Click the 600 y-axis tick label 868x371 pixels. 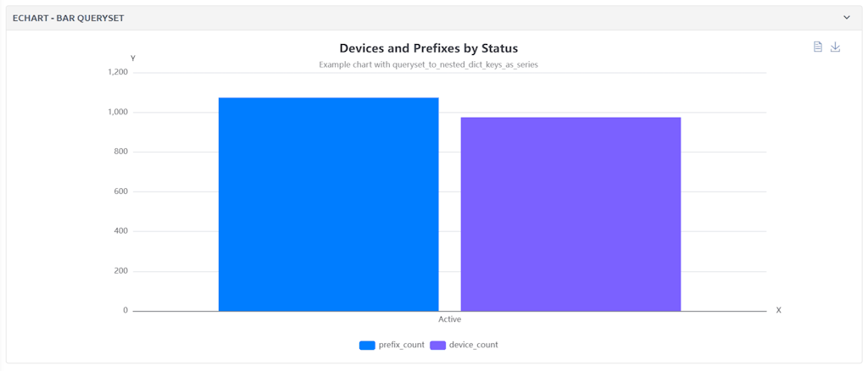[120, 191]
